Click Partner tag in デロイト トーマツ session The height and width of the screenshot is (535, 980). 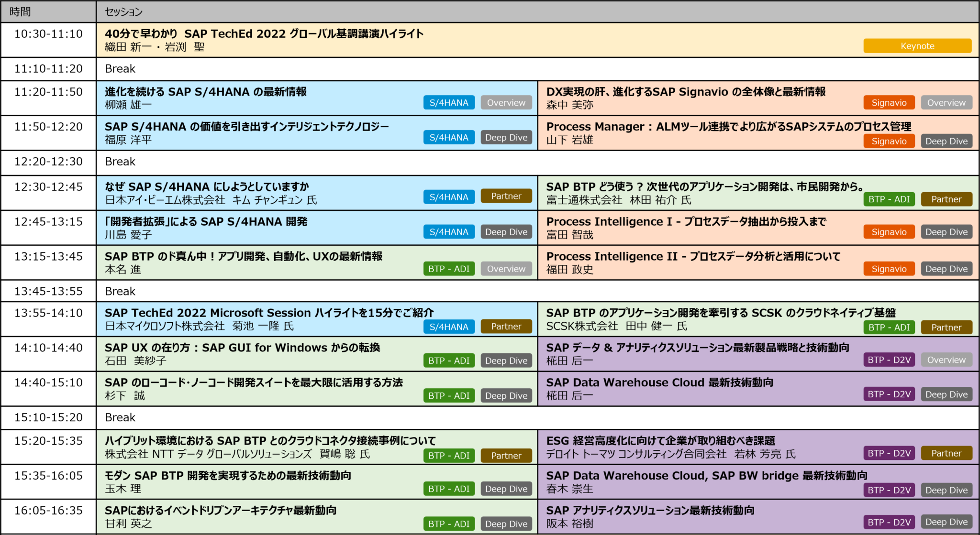pyautogui.click(x=947, y=453)
